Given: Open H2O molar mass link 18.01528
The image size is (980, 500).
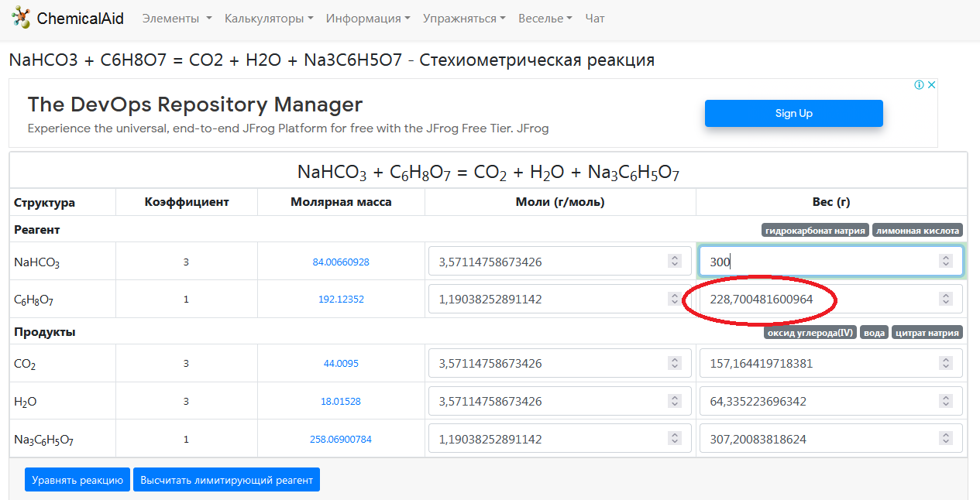Looking at the screenshot, I should 341,402.
